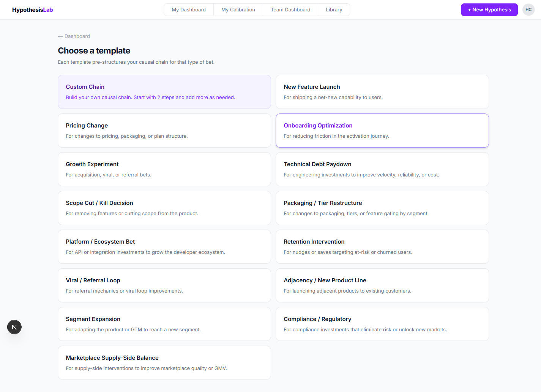Image resolution: width=541 pixels, height=392 pixels.
Task: Open the Library tab
Action: [334, 10]
